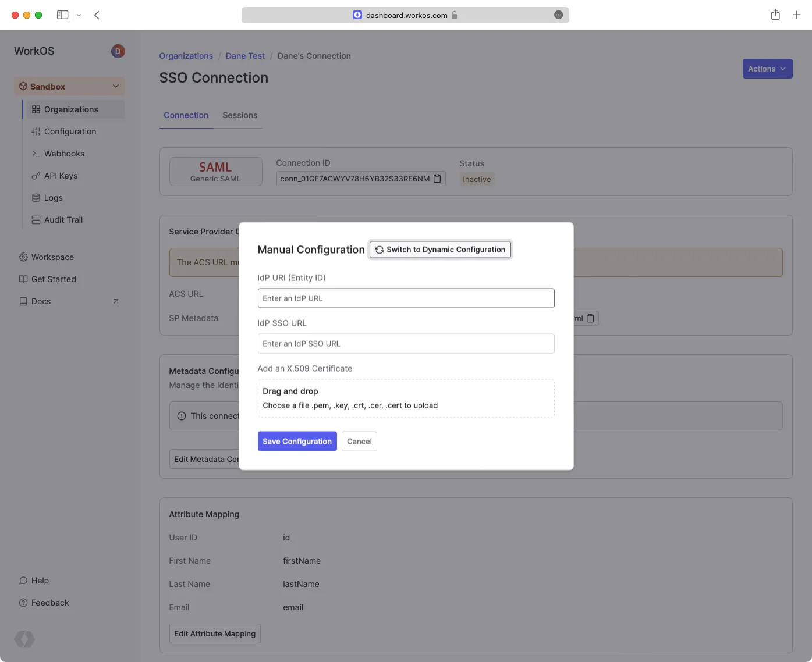Open the Actions dropdown menu
Viewport: 812px width, 662px height.
tap(767, 69)
